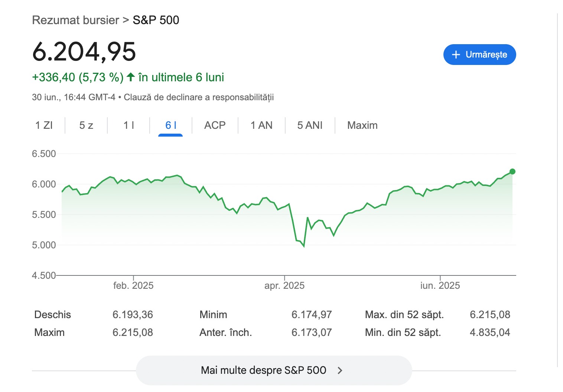Click the plus icon in Urmărește button
Viewport: 563px width, 392px height.
[456, 55]
